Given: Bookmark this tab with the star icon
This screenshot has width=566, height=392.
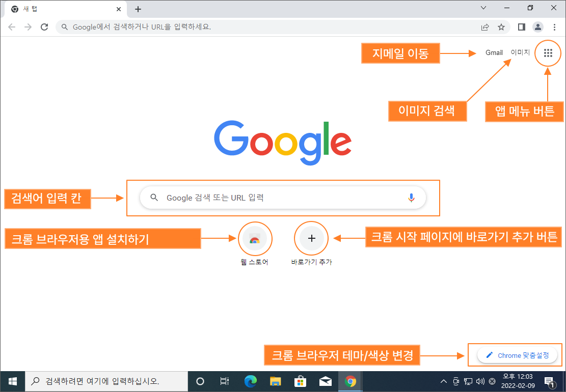Looking at the screenshot, I should pyautogui.click(x=501, y=27).
